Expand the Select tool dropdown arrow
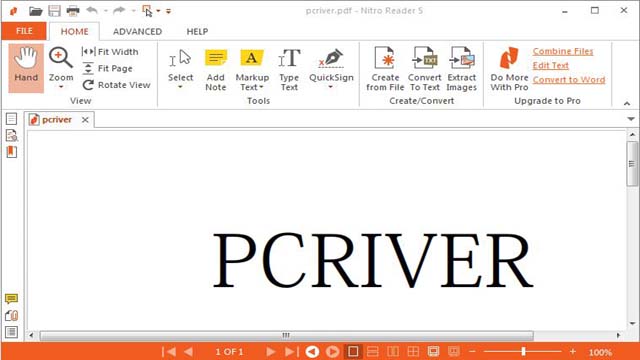The width and height of the screenshot is (640, 360). coord(180,87)
